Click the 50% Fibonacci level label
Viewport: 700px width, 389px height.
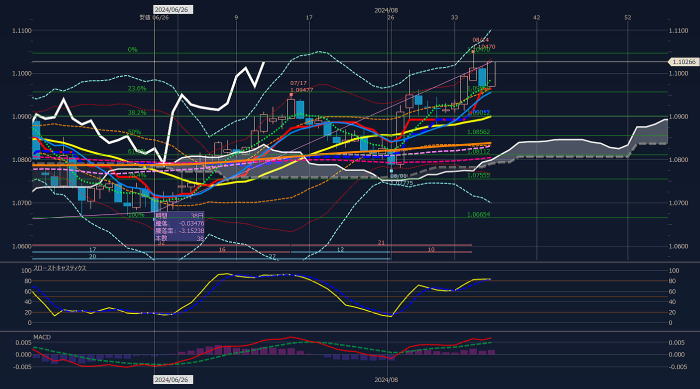134,132
